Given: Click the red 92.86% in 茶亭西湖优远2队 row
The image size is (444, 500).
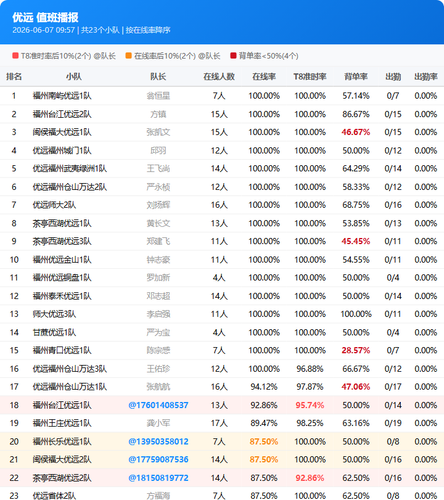Looking at the screenshot, I should (310, 478).
